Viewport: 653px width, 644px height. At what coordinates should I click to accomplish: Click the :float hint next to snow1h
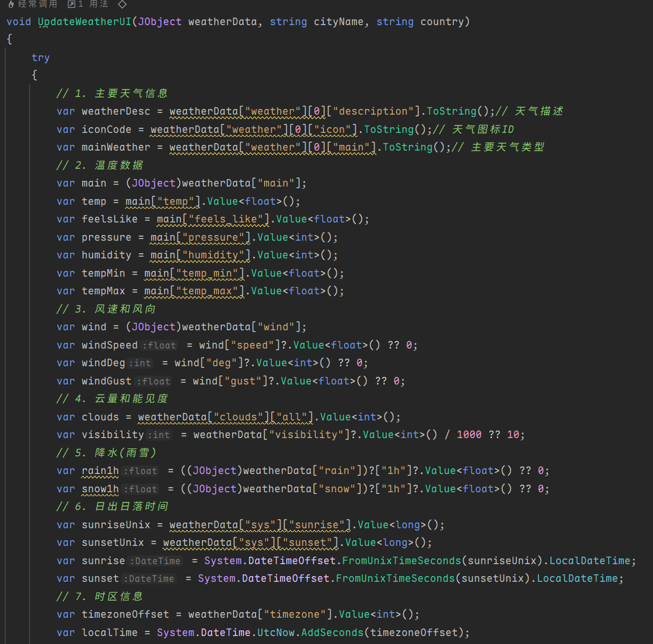click(x=141, y=489)
